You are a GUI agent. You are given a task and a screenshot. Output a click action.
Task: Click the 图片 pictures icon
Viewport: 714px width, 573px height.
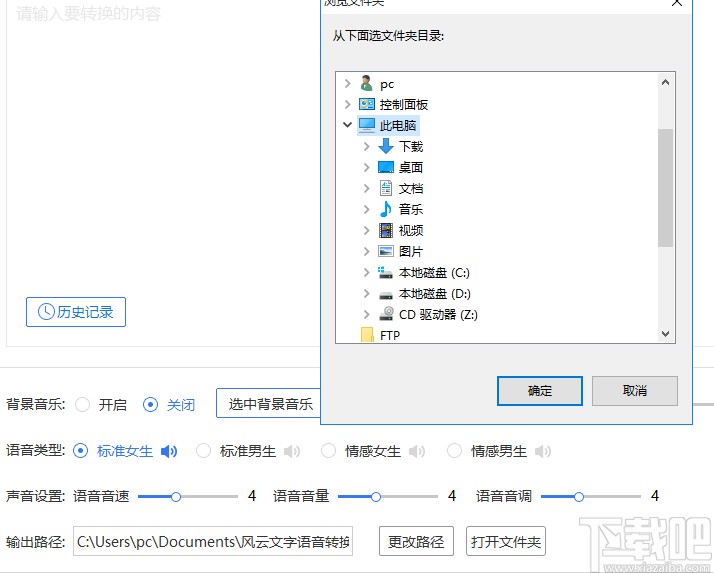pos(386,251)
